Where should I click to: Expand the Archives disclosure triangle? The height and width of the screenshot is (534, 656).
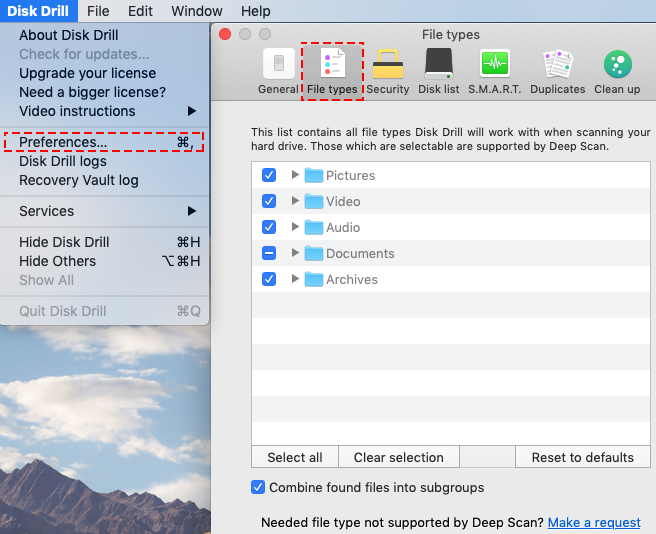coord(295,278)
